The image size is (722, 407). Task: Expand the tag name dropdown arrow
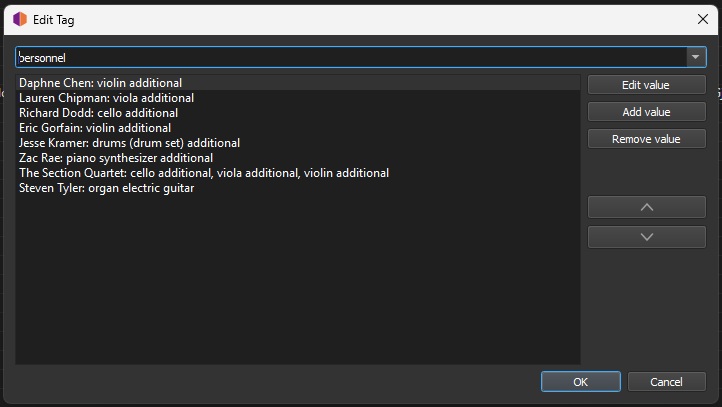696,57
